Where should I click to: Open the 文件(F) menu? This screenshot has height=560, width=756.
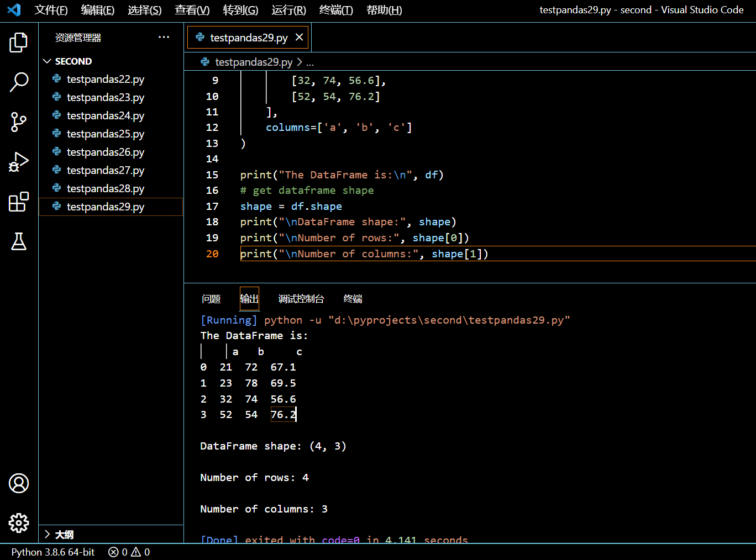(51, 10)
